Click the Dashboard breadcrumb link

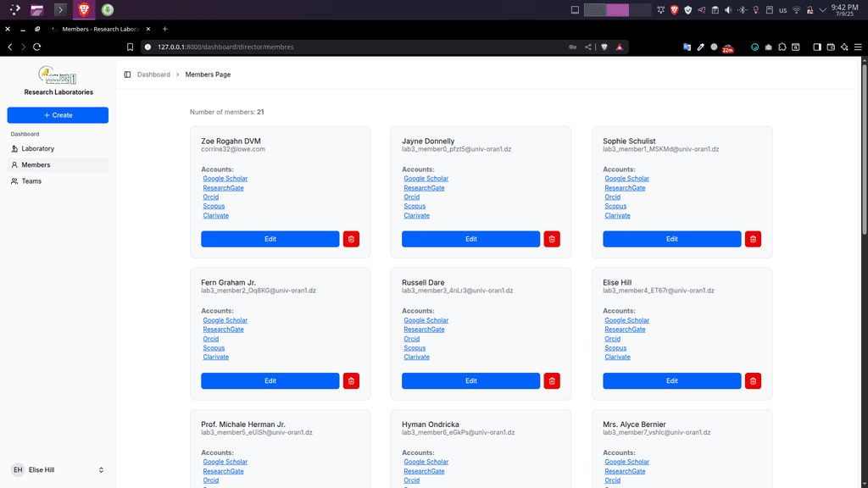coord(153,75)
